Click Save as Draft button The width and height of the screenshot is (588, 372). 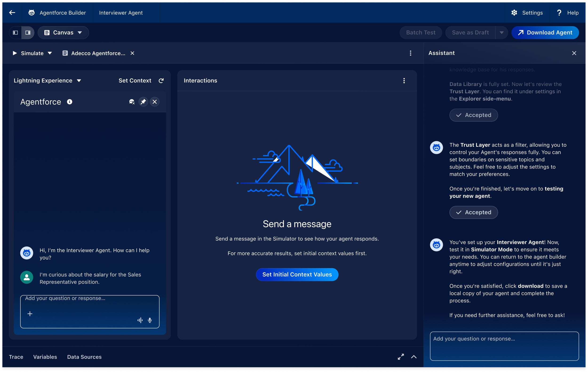pos(470,32)
